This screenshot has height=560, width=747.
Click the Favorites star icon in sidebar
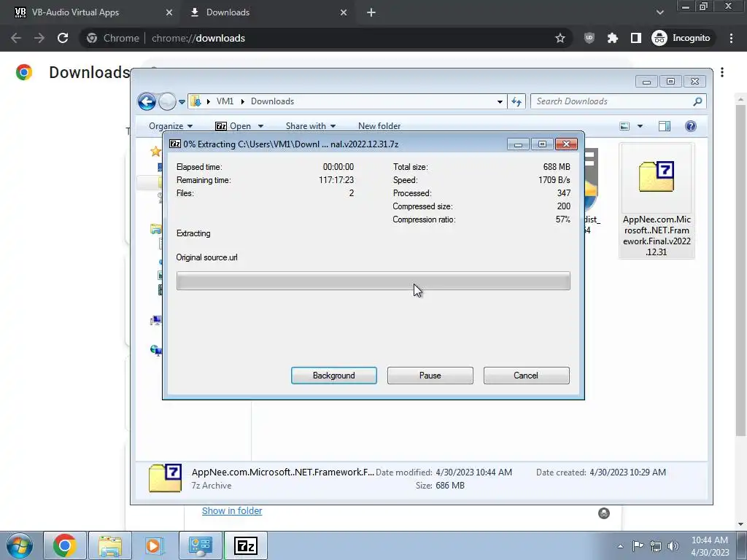(155, 152)
